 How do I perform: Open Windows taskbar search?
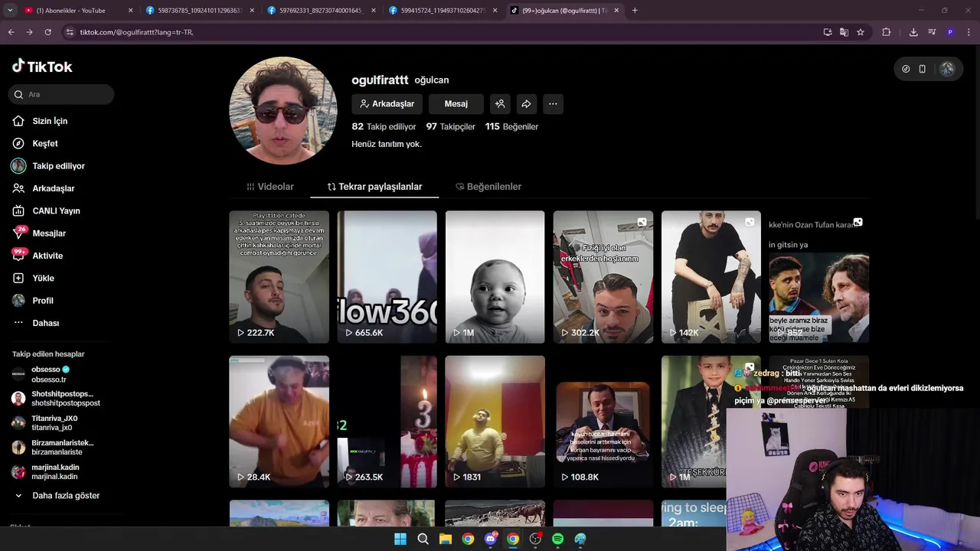click(423, 540)
